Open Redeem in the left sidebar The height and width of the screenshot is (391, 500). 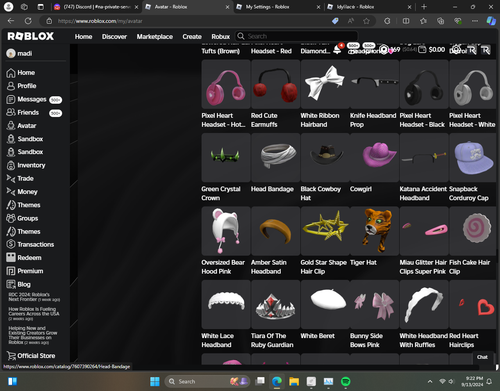(29, 258)
